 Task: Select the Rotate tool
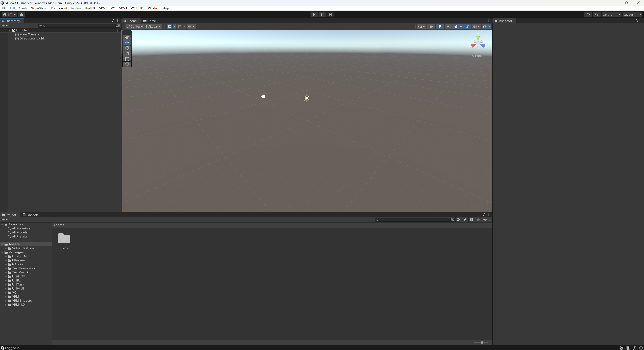pyautogui.click(x=127, y=48)
